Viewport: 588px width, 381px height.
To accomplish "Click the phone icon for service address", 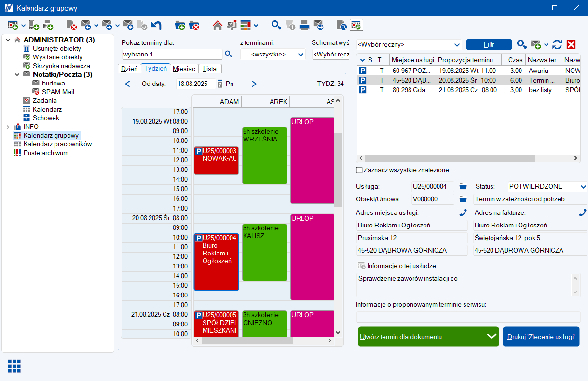I will (463, 212).
